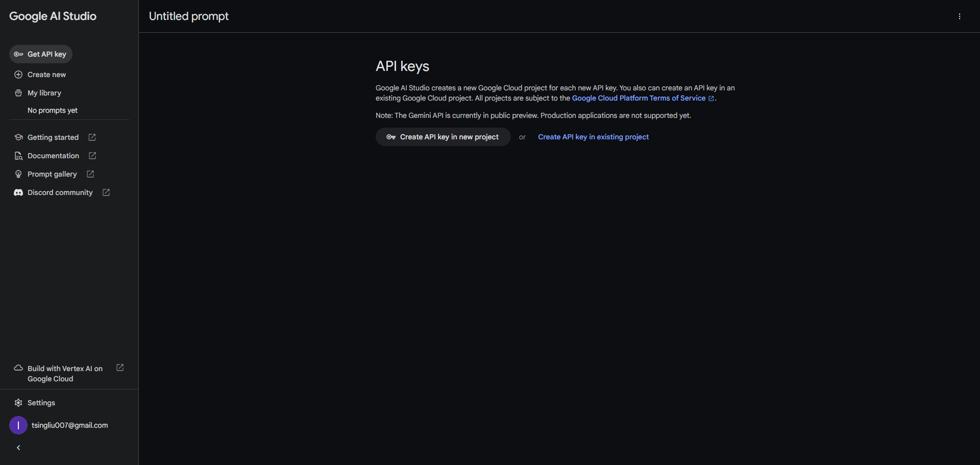Click the external link icon beside Vertex AI
This screenshot has height=465, width=980.
tap(120, 368)
